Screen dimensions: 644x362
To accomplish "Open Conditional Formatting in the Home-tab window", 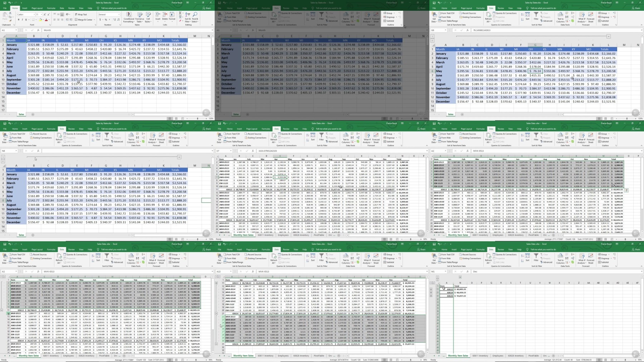I will point(129,17).
